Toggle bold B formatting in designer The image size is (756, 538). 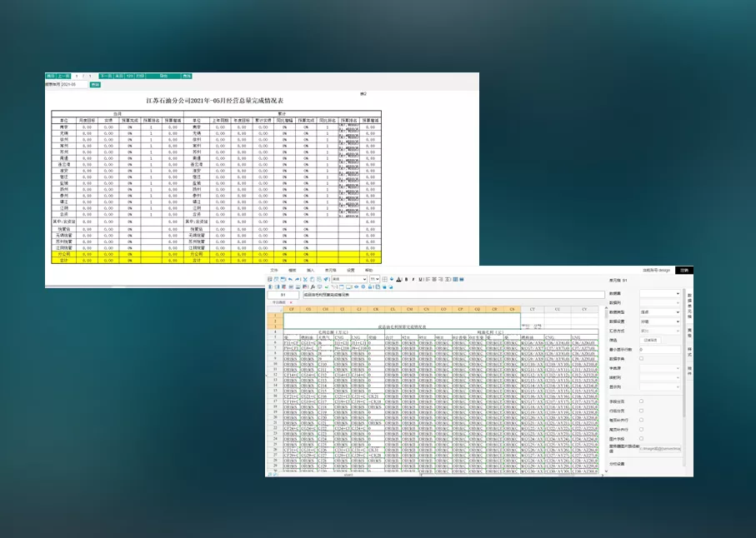407,279
